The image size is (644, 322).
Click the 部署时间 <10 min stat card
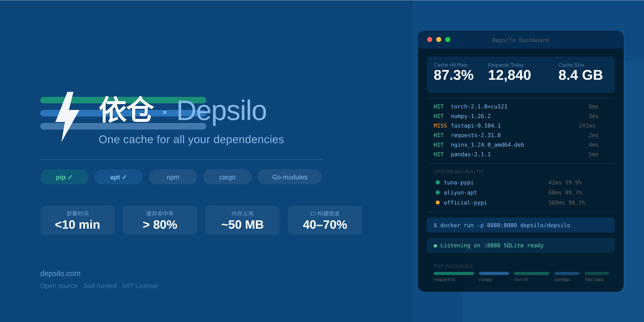pyautogui.click(x=77, y=220)
